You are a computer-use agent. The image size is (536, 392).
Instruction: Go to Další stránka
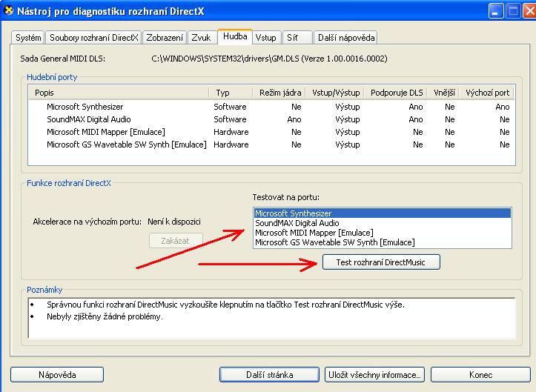click(x=269, y=374)
